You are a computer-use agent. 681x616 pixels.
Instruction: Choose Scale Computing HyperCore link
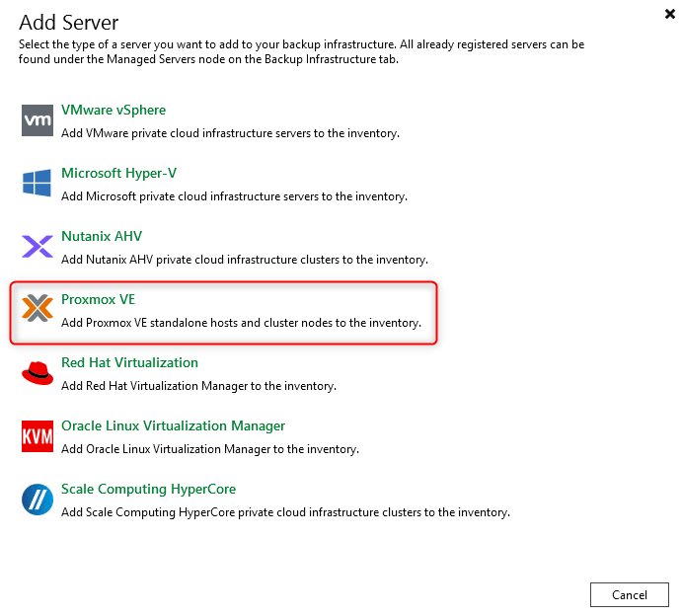click(x=148, y=489)
